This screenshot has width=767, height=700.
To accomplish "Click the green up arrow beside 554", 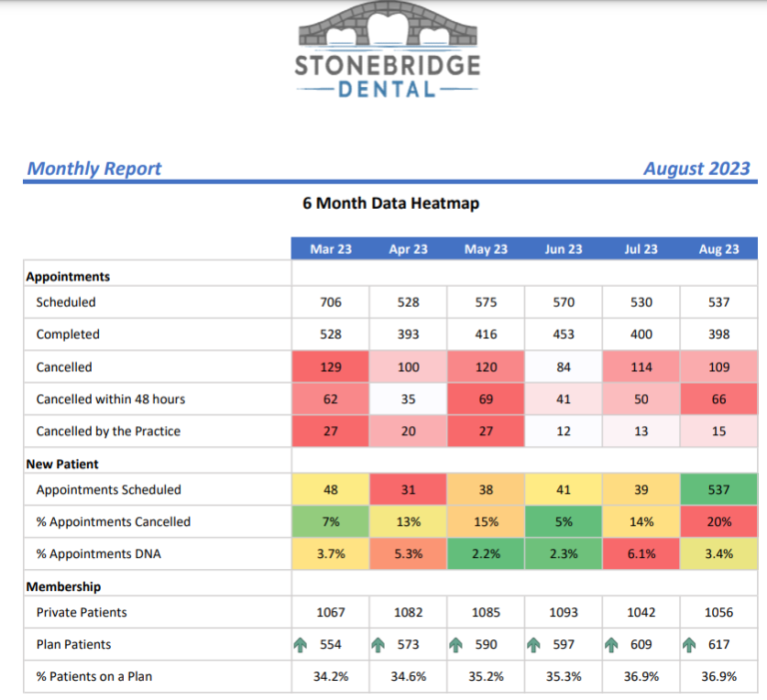I will (x=300, y=645).
